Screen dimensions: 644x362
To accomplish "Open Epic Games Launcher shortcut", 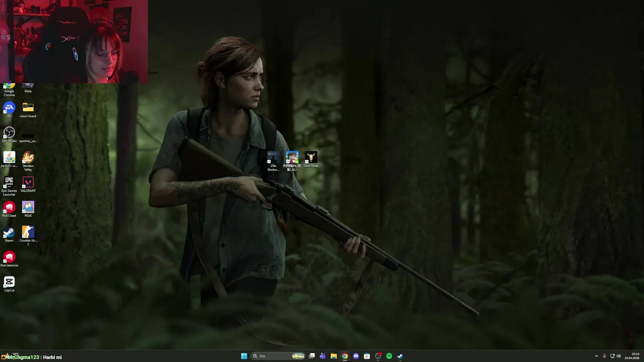I will [x=9, y=186].
